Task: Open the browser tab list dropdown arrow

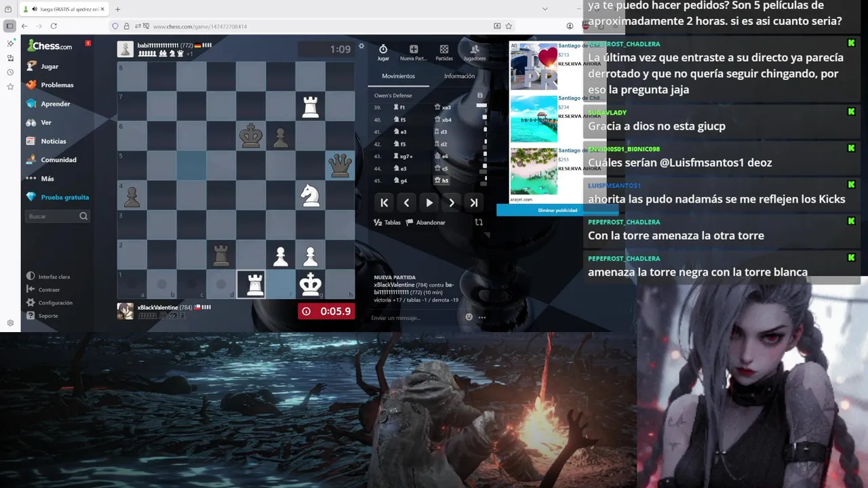Action: point(545,9)
